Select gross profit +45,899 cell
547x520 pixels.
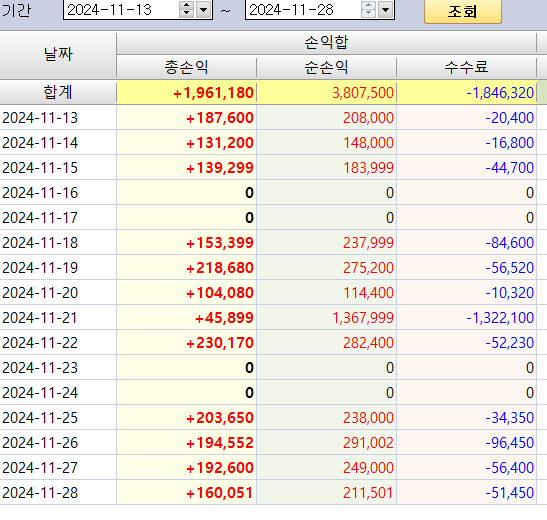(187, 318)
